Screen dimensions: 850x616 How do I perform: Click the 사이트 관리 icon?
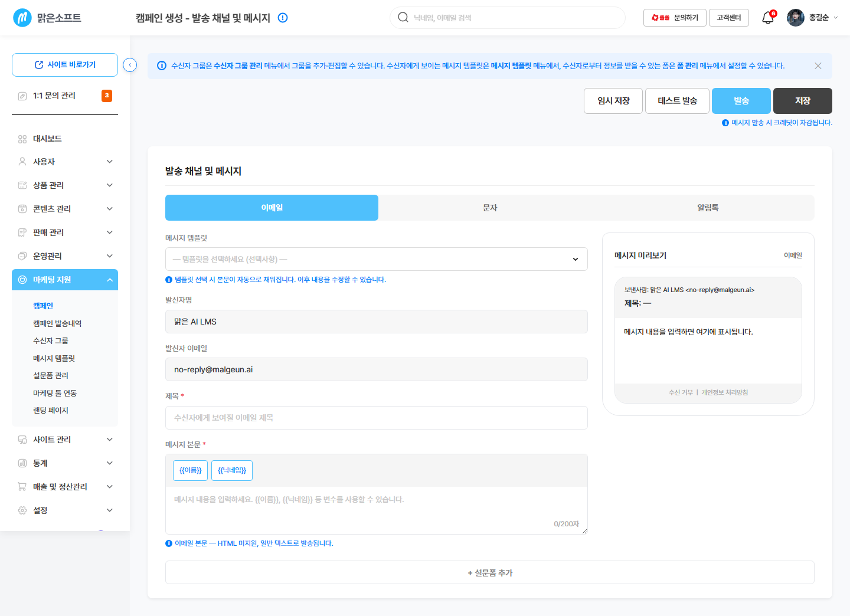click(x=22, y=440)
